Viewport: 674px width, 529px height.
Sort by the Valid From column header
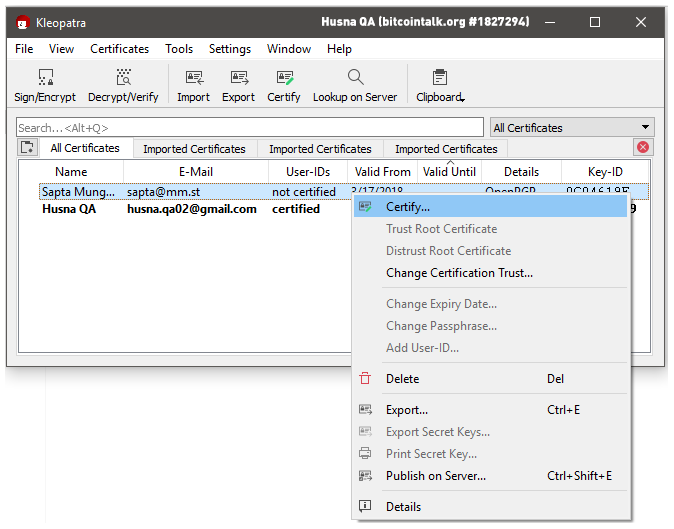(383, 172)
